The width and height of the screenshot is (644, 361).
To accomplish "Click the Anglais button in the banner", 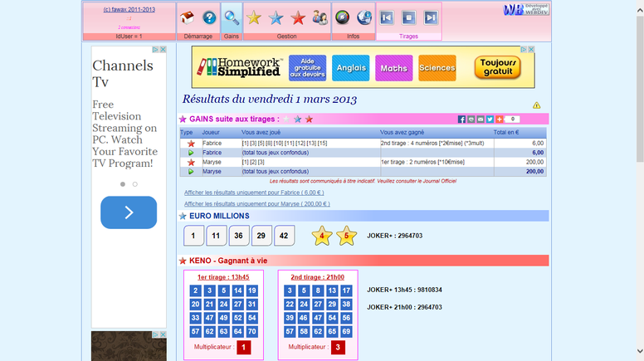I will pyautogui.click(x=351, y=68).
